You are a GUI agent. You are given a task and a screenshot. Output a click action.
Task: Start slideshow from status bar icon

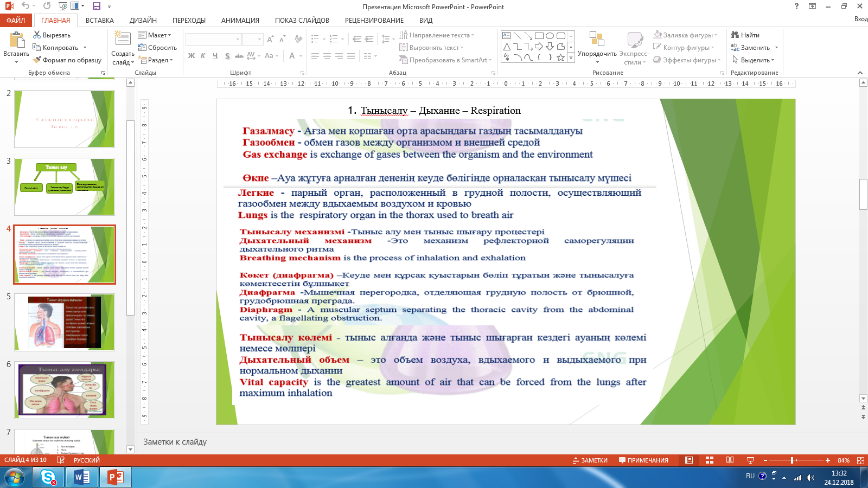click(x=751, y=460)
